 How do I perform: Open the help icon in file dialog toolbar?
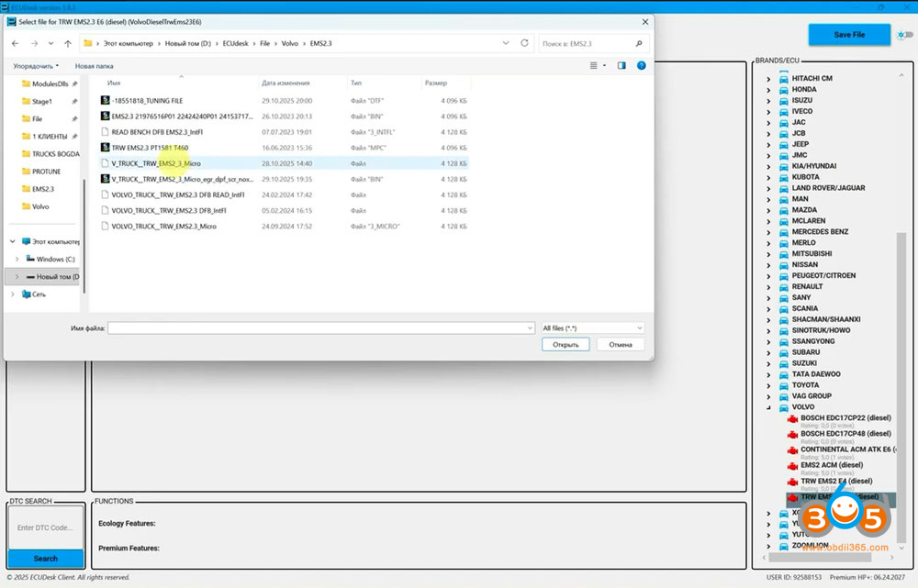click(641, 65)
